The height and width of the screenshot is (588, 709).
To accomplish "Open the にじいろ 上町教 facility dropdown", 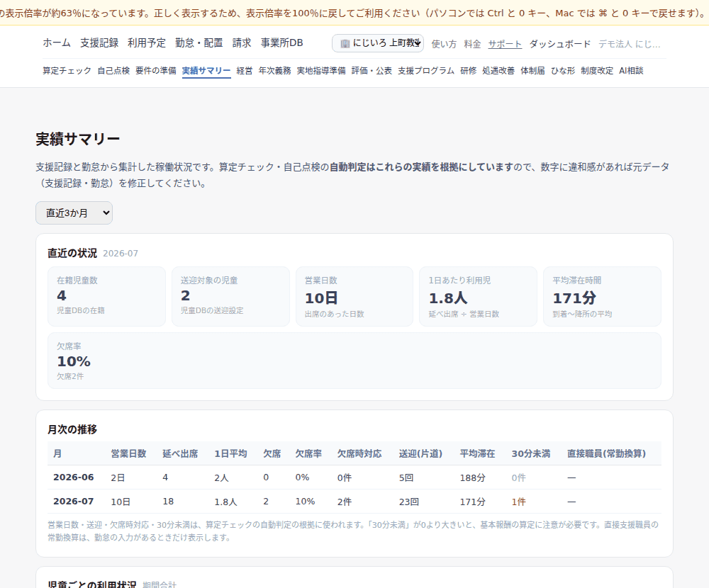I will (x=378, y=43).
